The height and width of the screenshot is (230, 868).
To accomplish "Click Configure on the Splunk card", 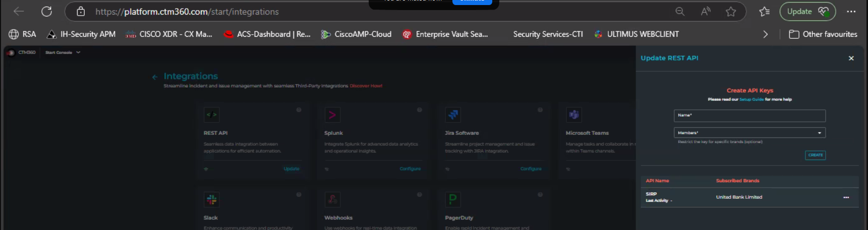I will click(410, 169).
